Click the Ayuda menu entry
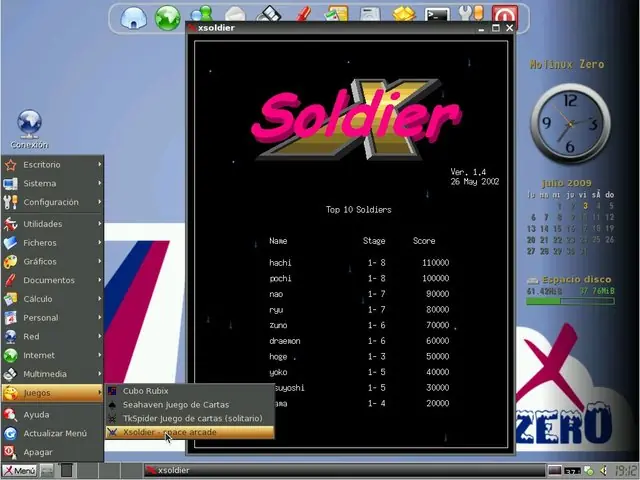Screen dimensions: 640x480 tap(52, 415)
